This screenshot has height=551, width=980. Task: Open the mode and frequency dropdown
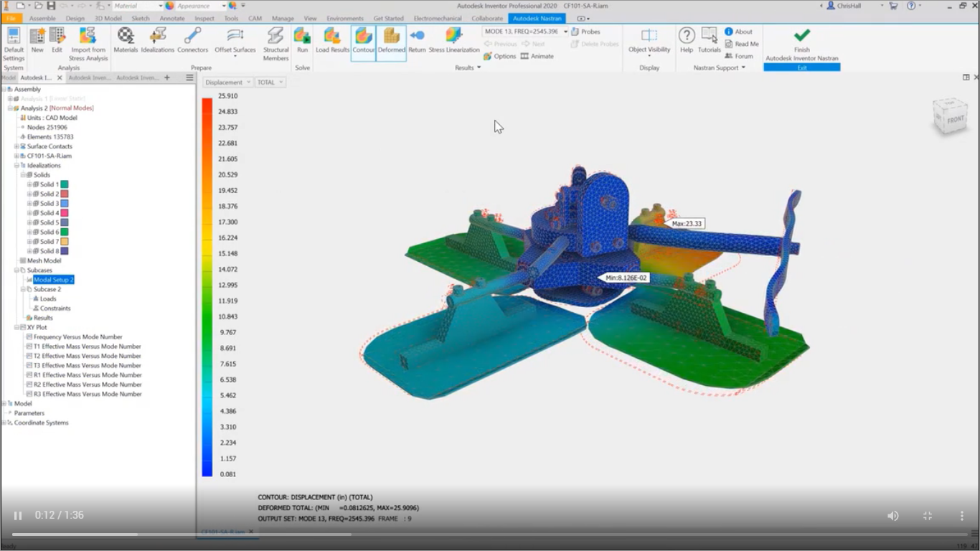pos(525,32)
